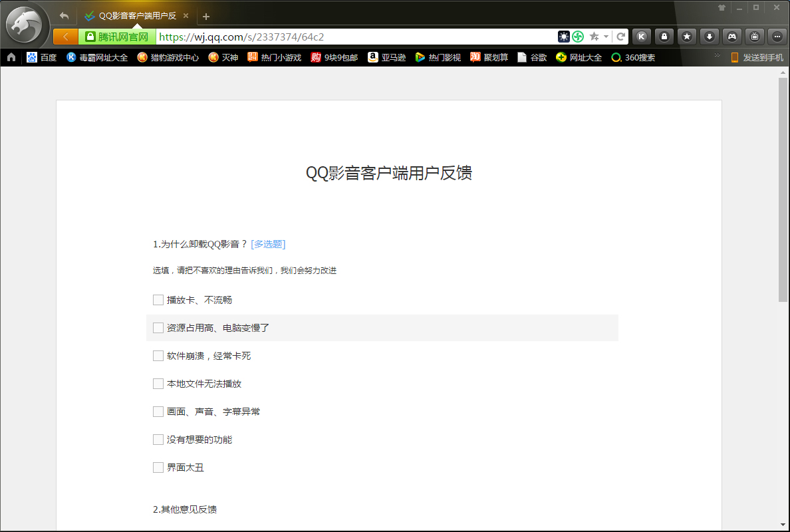Open the game center gamepad icon
This screenshot has width=790, height=532.
[731, 36]
